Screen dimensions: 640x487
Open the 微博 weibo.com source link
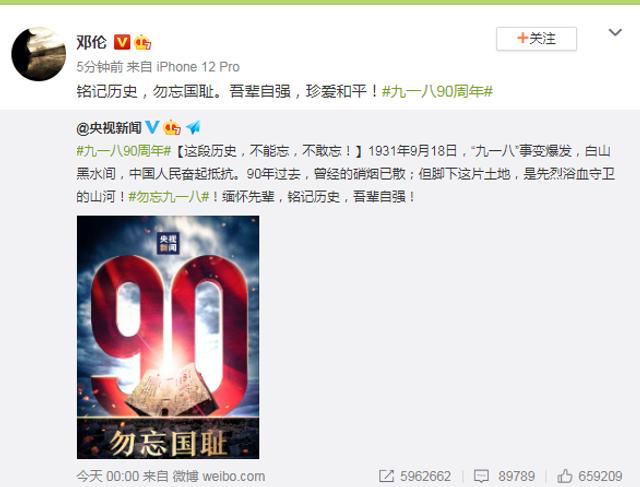(219, 476)
